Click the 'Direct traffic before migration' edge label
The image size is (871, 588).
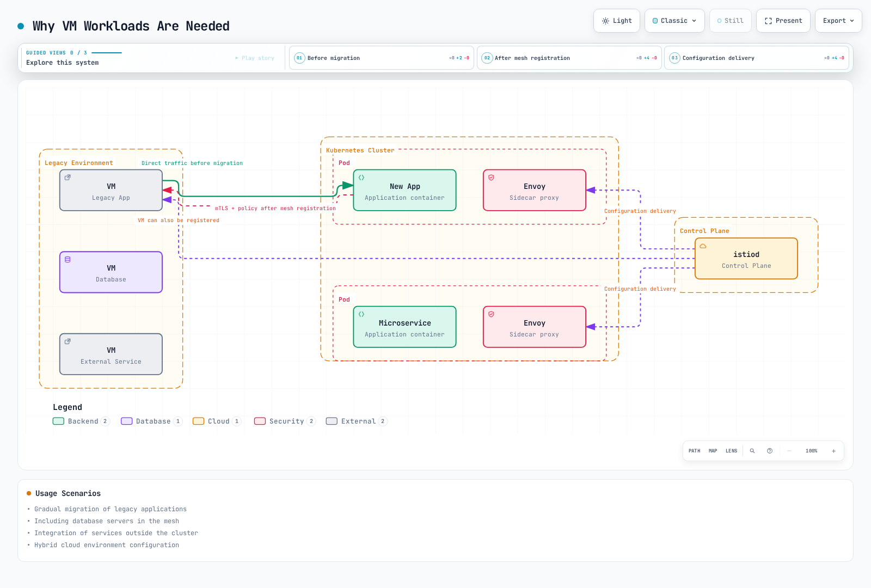tap(192, 163)
